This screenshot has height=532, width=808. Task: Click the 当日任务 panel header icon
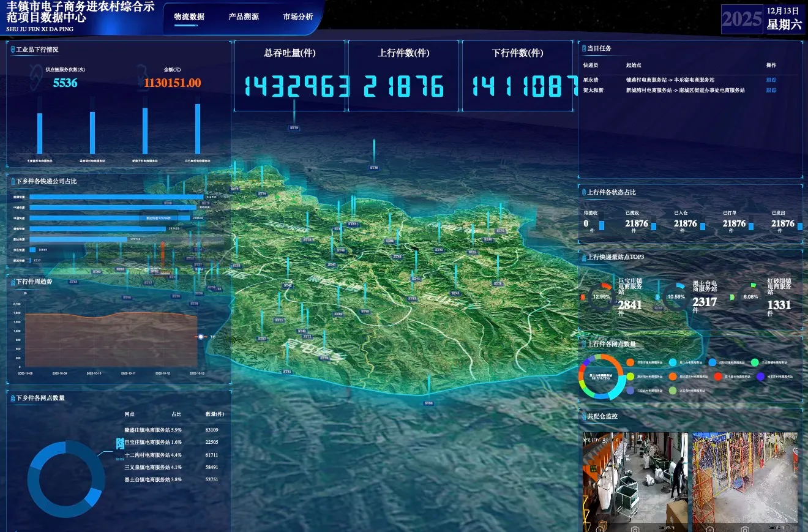(584, 48)
